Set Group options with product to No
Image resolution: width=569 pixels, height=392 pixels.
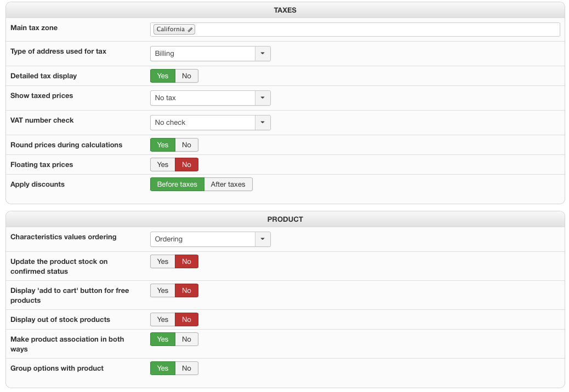click(x=186, y=368)
